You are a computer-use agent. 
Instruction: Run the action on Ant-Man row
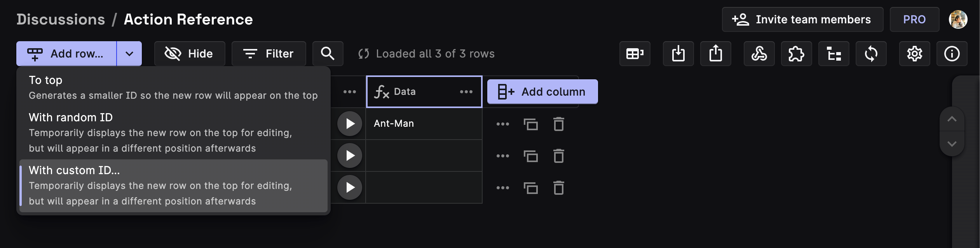point(350,124)
